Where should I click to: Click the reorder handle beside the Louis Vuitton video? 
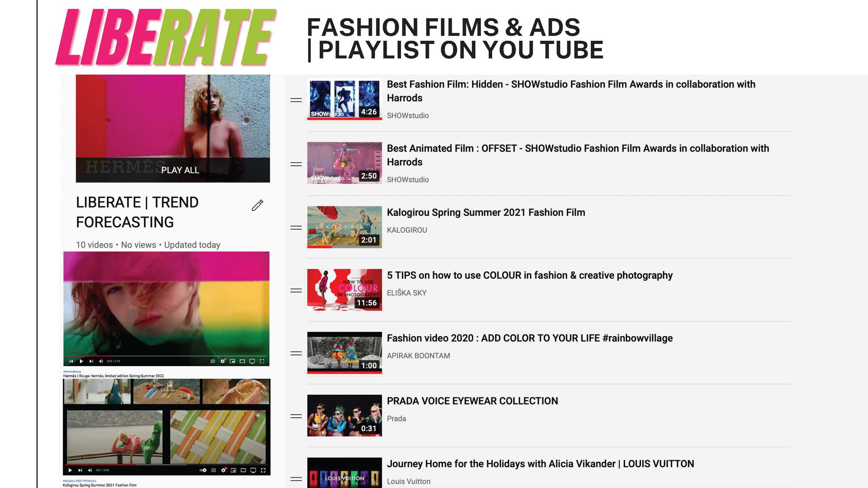tap(296, 479)
